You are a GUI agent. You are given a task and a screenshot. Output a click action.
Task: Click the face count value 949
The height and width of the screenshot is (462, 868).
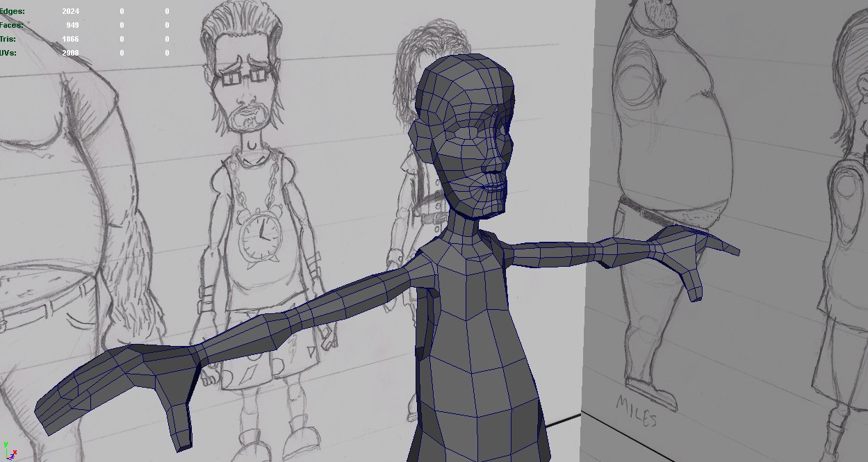tap(72, 25)
